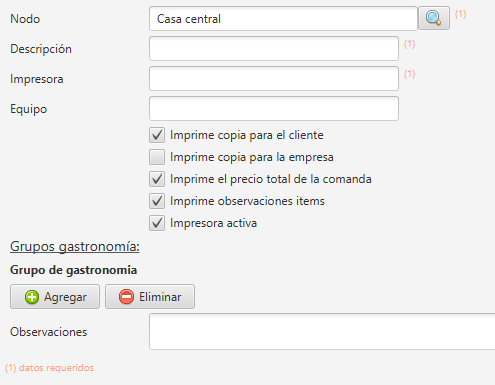This screenshot has width=495, height=385.
Task: Select the Impresora input box
Action: (274, 79)
